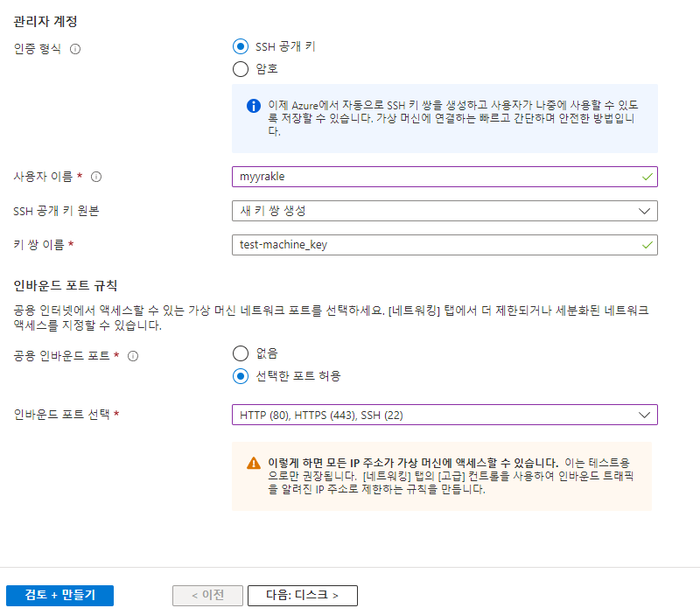Screen dimensions: 700x615
Task: Select 선택한 포트 허용 radio option
Action: pos(241,376)
